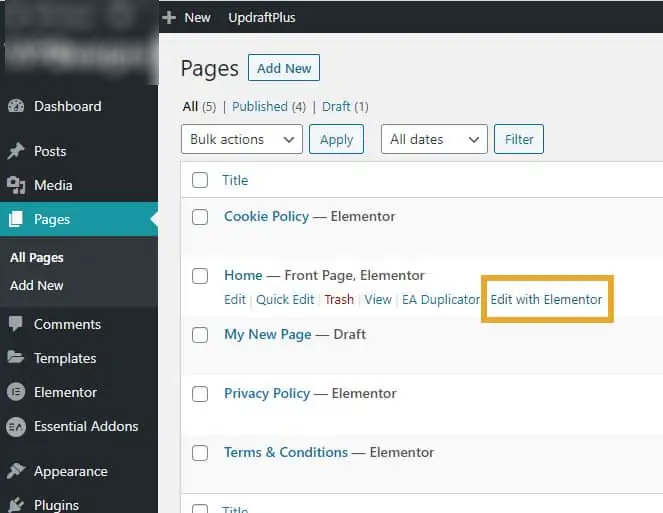
Task: Click the Appearance paintbrush icon
Action: pos(16,471)
